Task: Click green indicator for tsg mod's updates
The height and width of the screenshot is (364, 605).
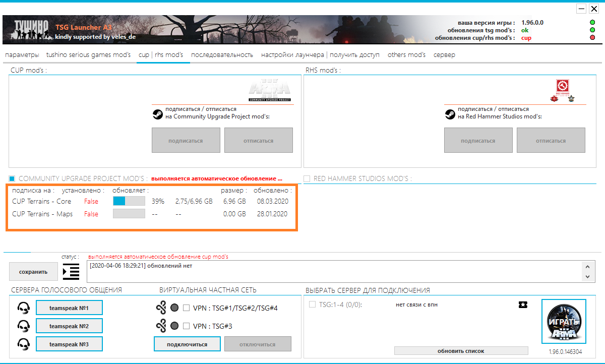Action: click(592, 30)
